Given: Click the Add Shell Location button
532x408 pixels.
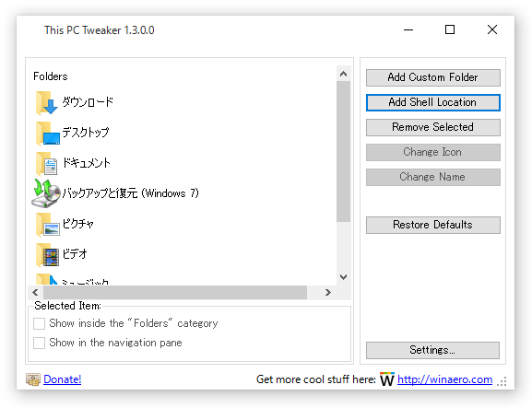Looking at the screenshot, I should (433, 102).
